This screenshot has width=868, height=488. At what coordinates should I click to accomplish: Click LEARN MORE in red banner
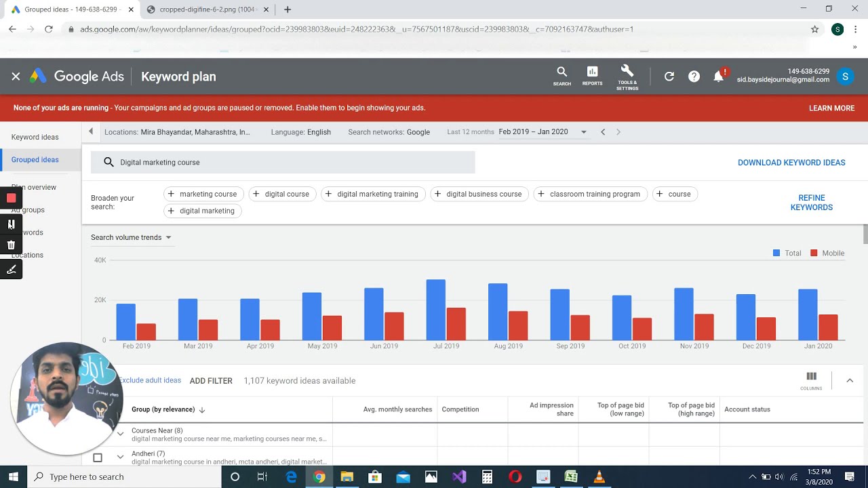[x=831, y=108]
